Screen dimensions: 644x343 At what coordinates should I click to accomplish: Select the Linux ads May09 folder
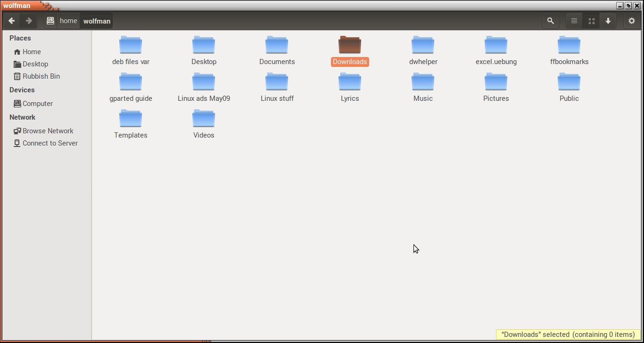click(x=204, y=82)
